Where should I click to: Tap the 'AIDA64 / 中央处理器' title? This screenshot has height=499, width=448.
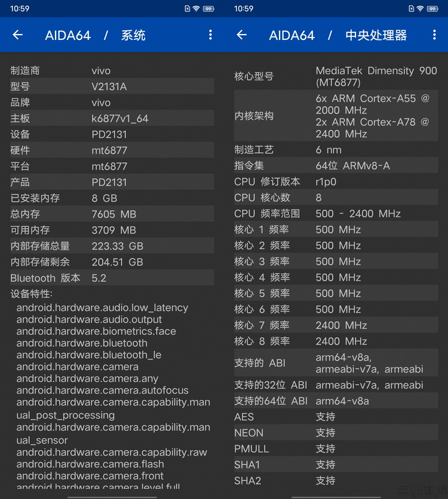click(x=338, y=35)
